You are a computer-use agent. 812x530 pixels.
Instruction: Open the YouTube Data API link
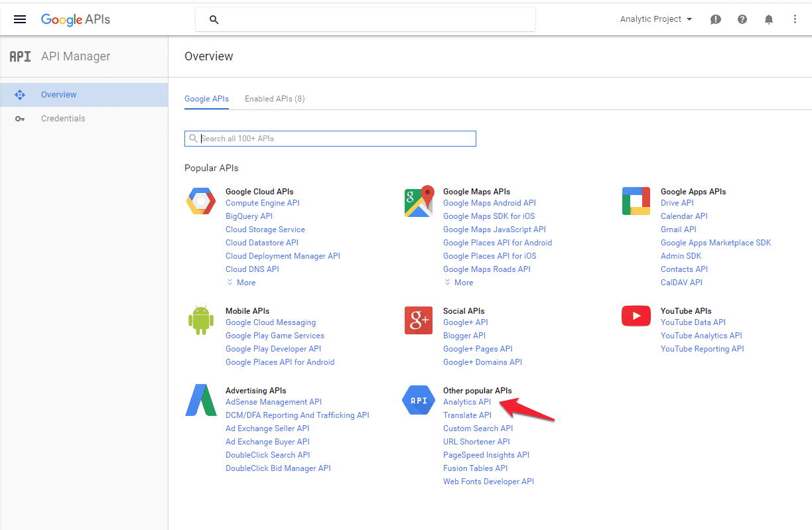(693, 322)
